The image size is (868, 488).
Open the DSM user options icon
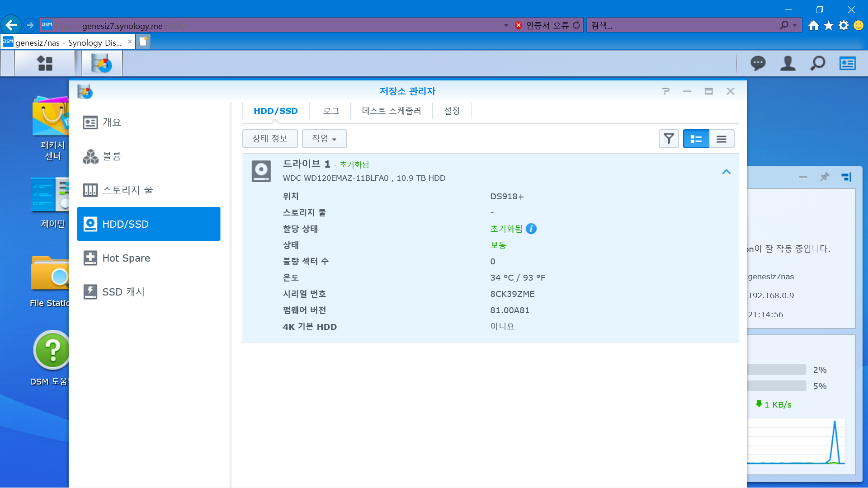788,63
